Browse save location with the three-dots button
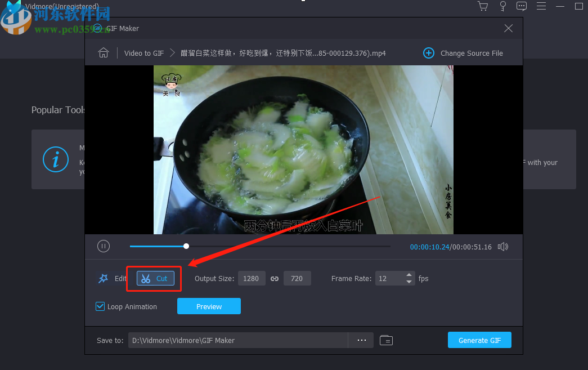Viewport: 588px width, 370px height. pos(361,340)
